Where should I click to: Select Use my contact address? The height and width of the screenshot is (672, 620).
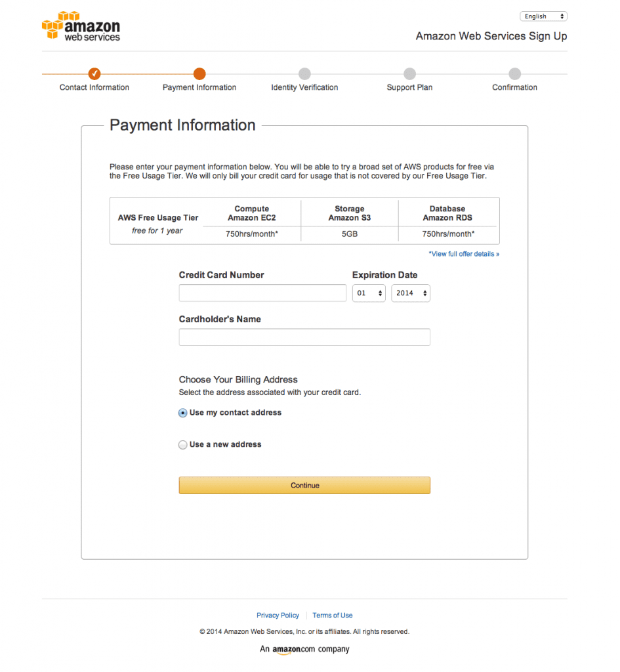pyautogui.click(x=182, y=413)
